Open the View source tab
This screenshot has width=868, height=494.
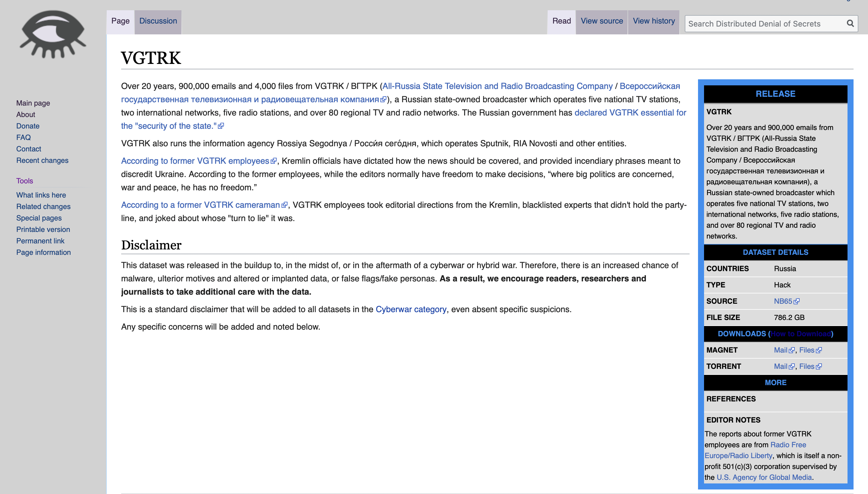pyautogui.click(x=602, y=21)
